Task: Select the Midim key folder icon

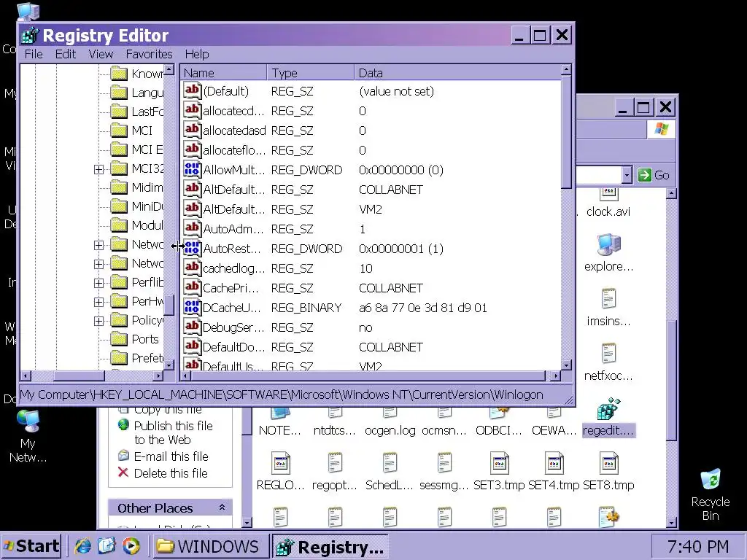Action: click(x=119, y=187)
